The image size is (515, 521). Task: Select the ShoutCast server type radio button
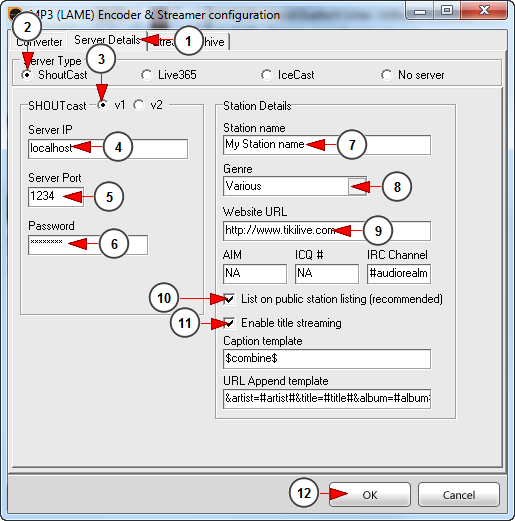pos(27,75)
